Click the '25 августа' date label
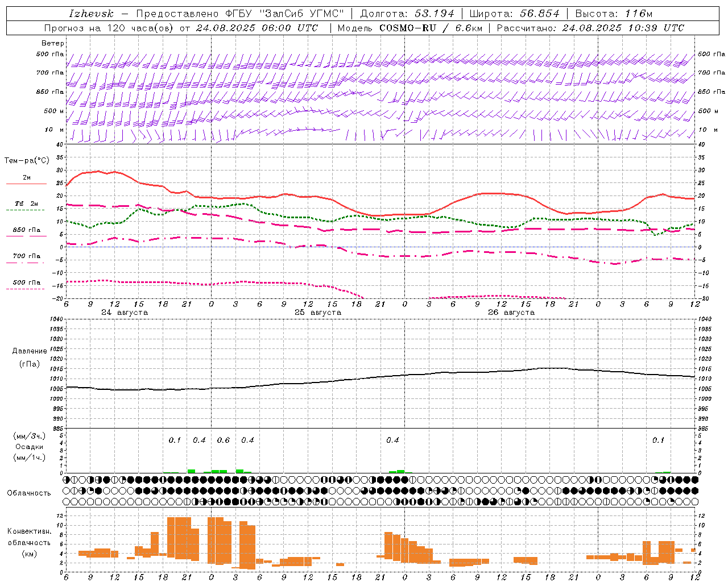728x582 pixels. tap(318, 313)
